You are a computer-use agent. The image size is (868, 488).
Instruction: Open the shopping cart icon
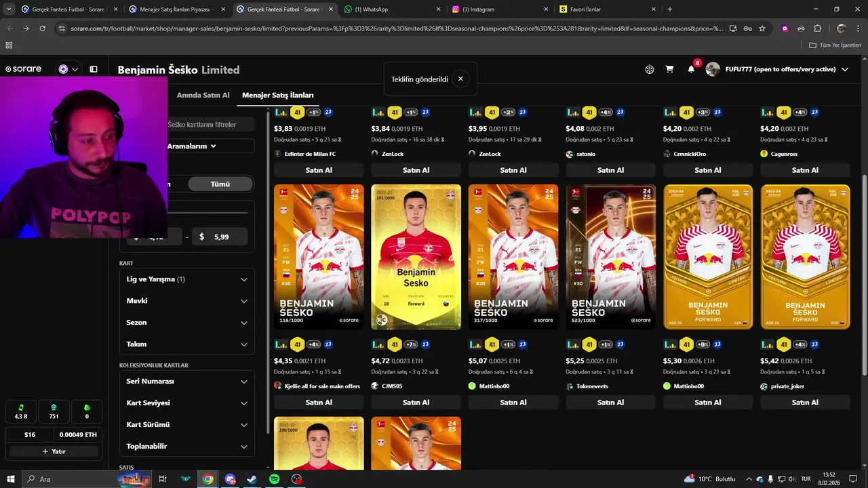coord(669,69)
